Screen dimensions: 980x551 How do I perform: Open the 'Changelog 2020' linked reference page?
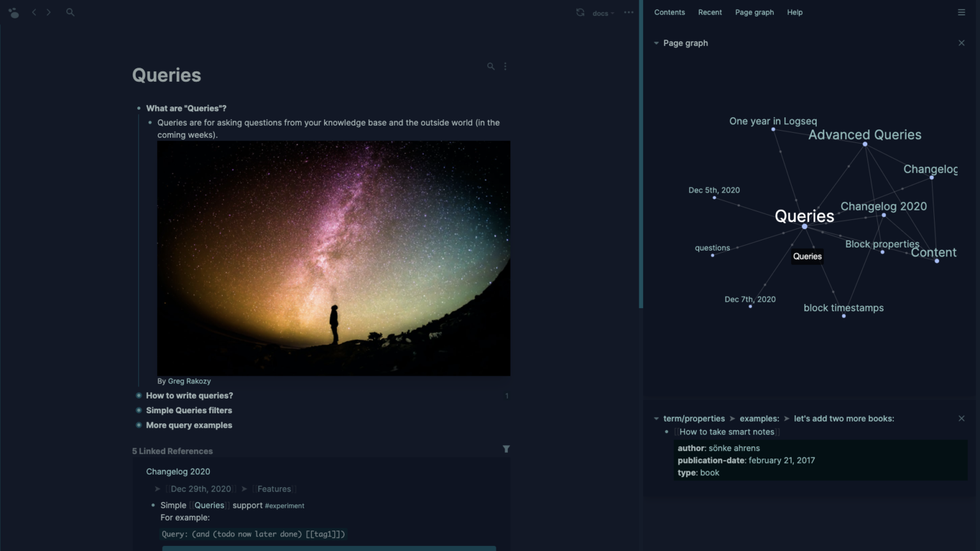coord(178,471)
